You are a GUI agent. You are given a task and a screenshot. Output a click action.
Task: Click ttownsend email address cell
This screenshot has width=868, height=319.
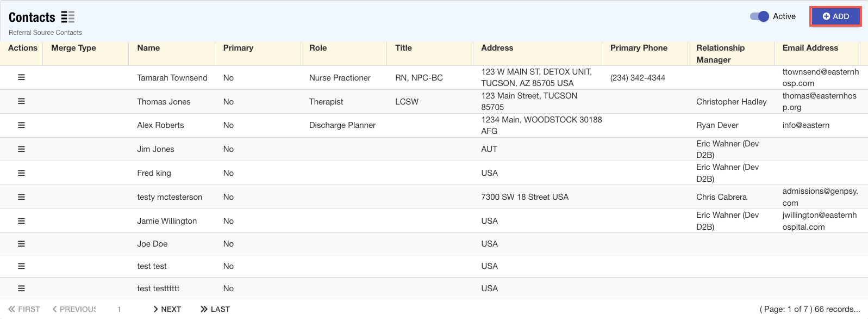pos(820,77)
